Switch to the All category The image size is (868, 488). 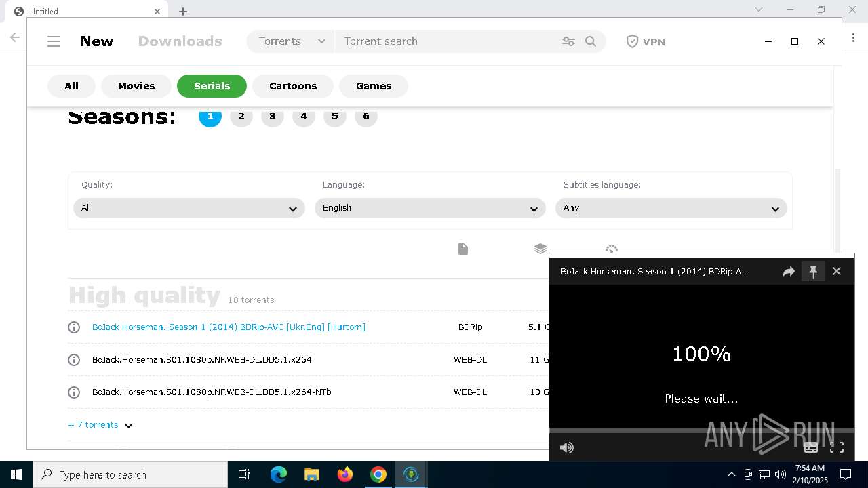71,86
